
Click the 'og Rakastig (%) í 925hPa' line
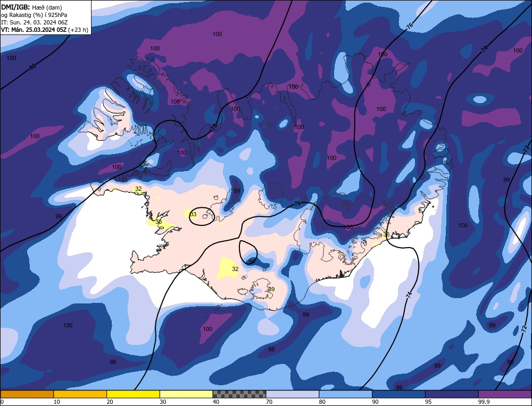point(34,15)
